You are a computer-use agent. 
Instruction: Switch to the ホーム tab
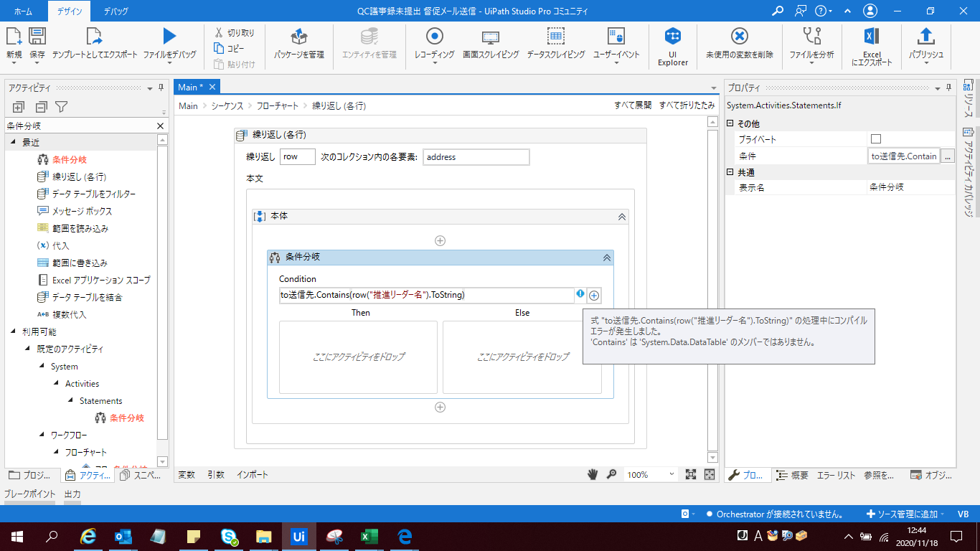[x=24, y=11]
